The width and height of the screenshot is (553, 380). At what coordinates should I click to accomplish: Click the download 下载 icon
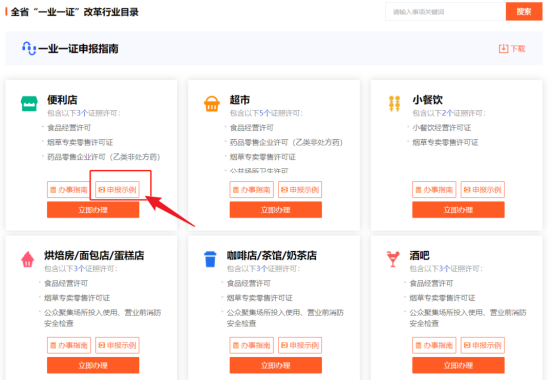click(503, 48)
